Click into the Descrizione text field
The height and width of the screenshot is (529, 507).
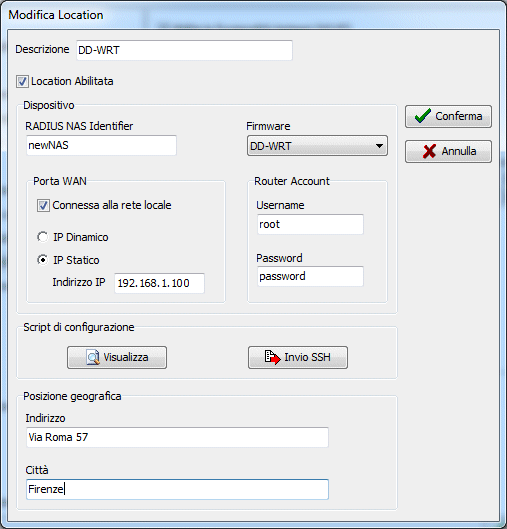tap(184, 50)
